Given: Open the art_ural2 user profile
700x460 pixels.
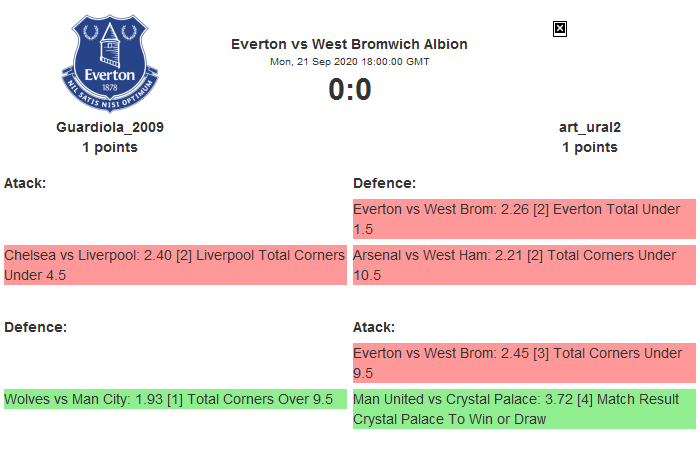Looking at the screenshot, I should pyautogui.click(x=589, y=127).
